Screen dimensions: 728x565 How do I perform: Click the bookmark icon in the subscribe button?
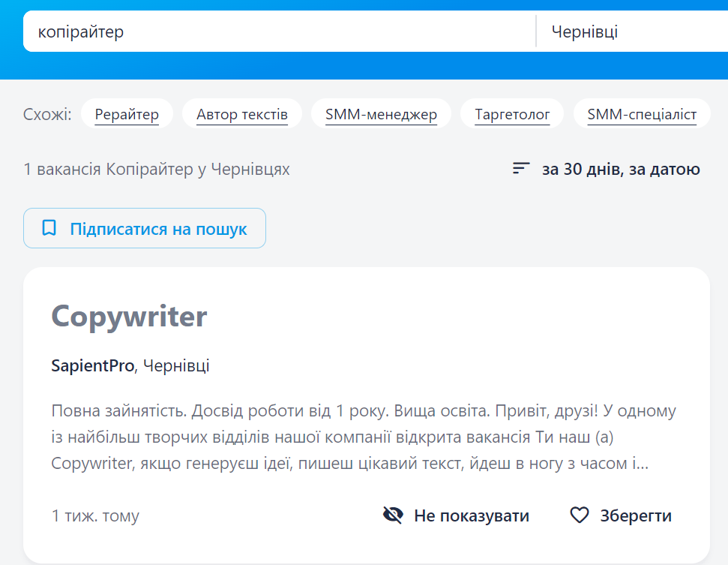pyautogui.click(x=49, y=228)
